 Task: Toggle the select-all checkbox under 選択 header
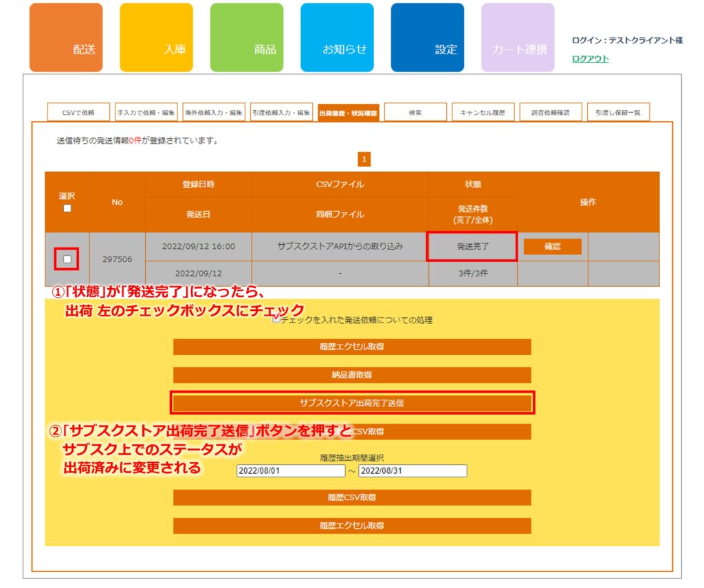67,208
